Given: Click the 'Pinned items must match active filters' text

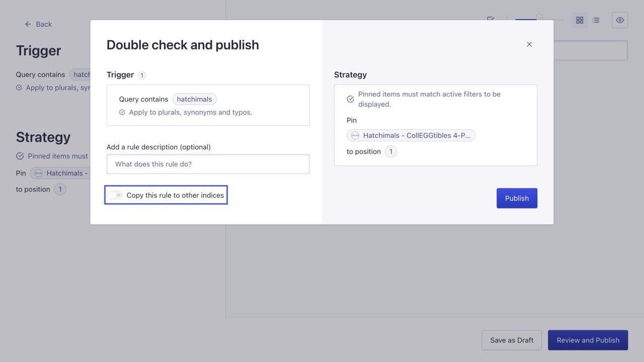Looking at the screenshot, I should pyautogui.click(x=429, y=99).
